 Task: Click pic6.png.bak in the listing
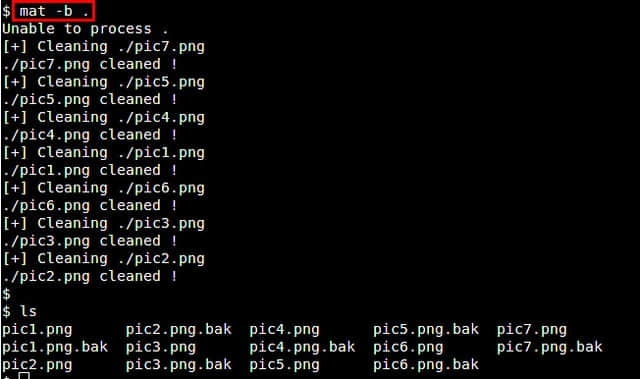426,365
